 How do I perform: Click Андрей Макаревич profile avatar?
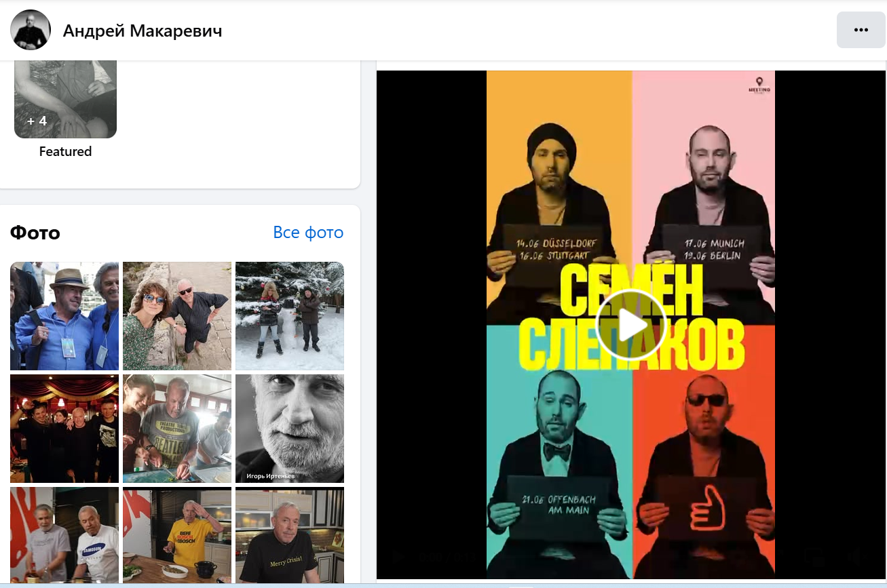click(31, 31)
